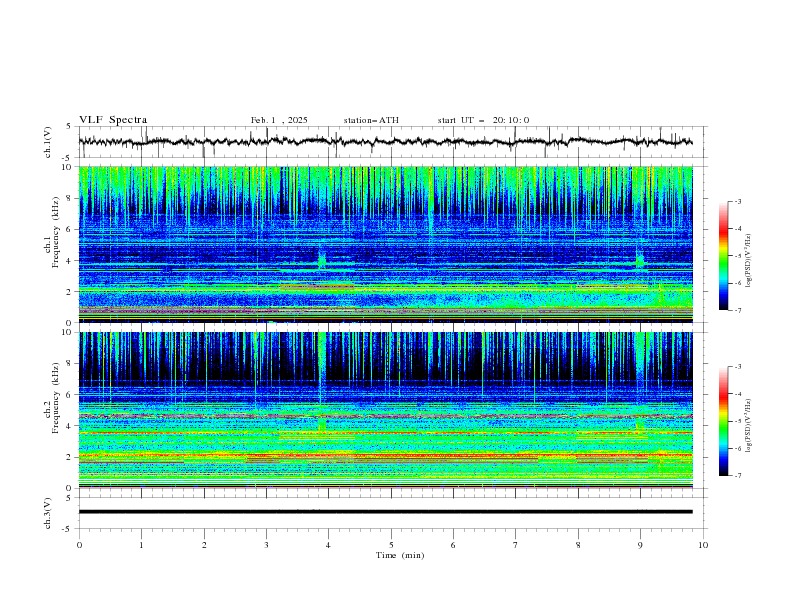Click the lower log(PSD) colorbar label
This screenshot has height=612, width=792.
click(748, 426)
